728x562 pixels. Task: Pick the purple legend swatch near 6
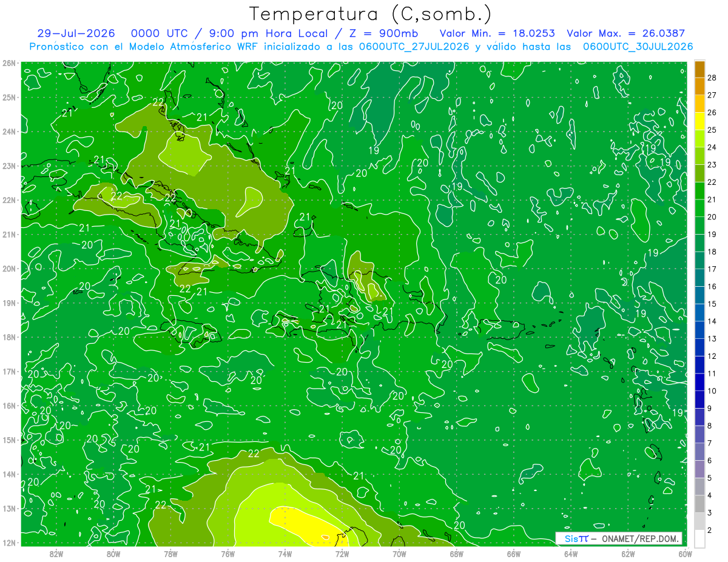tap(699, 469)
